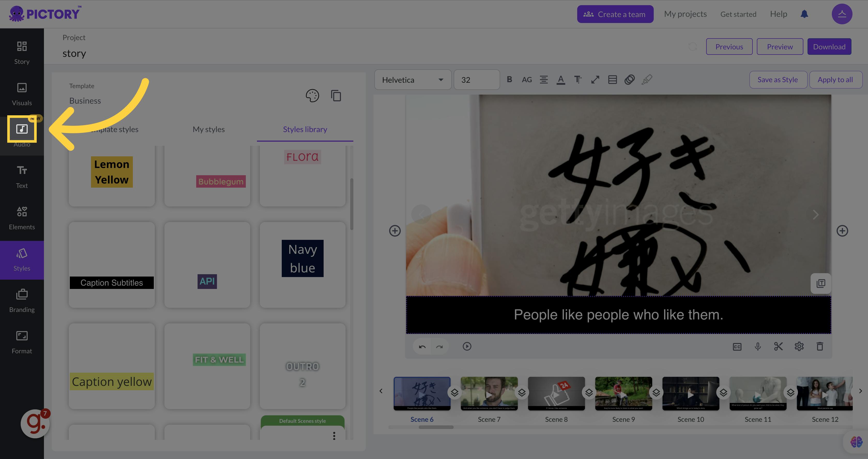Screen dimensions: 868x459
Task: Open scene settings gear
Action: [799, 346]
